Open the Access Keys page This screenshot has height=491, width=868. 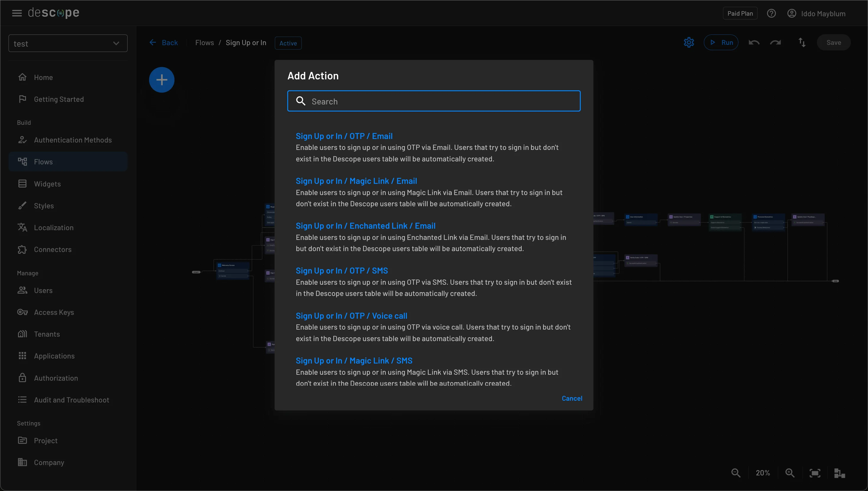pos(54,312)
